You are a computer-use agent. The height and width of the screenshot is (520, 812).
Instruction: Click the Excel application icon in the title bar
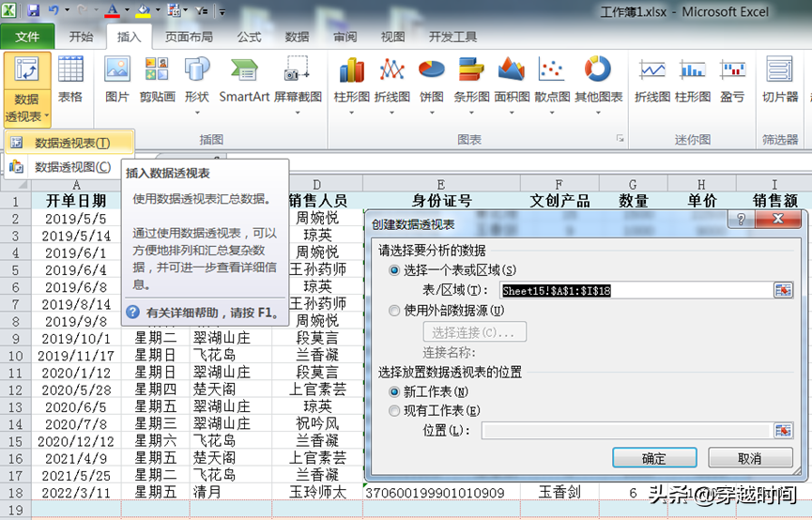[8, 9]
